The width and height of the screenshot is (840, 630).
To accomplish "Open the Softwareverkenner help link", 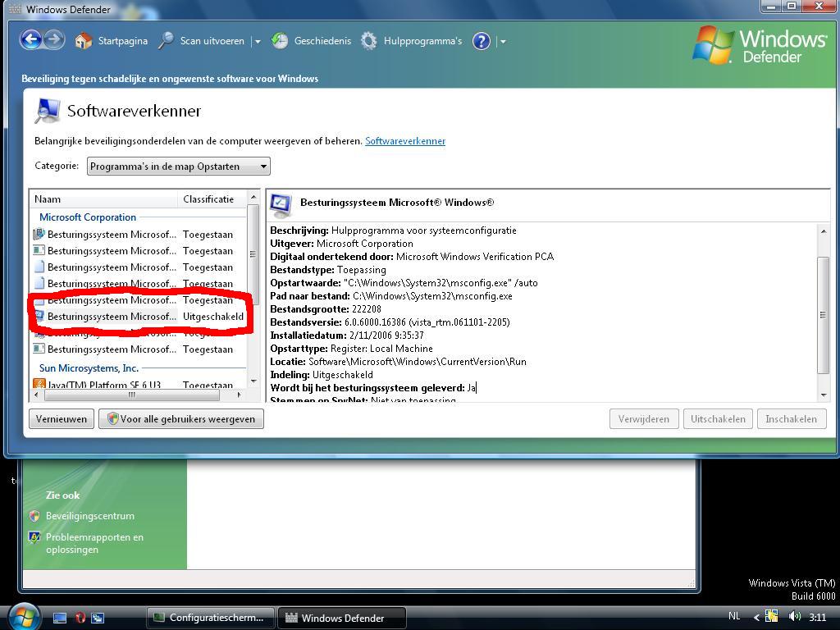I will pyautogui.click(x=405, y=141).
